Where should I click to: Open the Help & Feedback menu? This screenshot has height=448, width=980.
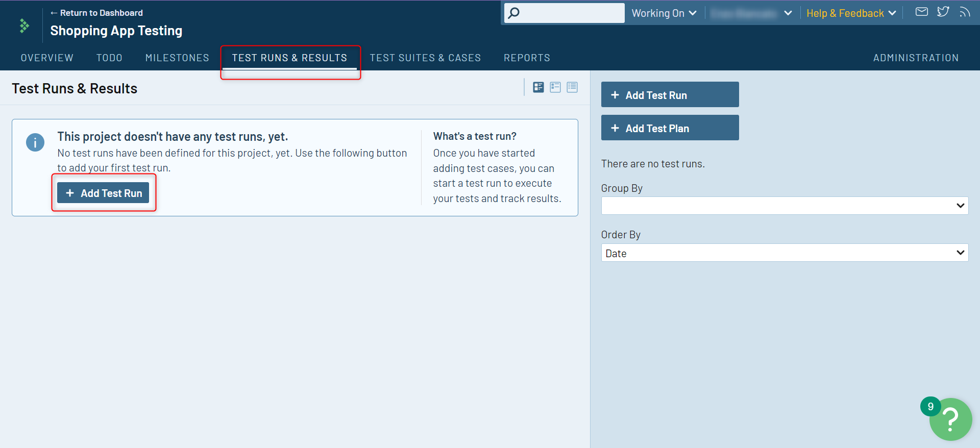851,13
